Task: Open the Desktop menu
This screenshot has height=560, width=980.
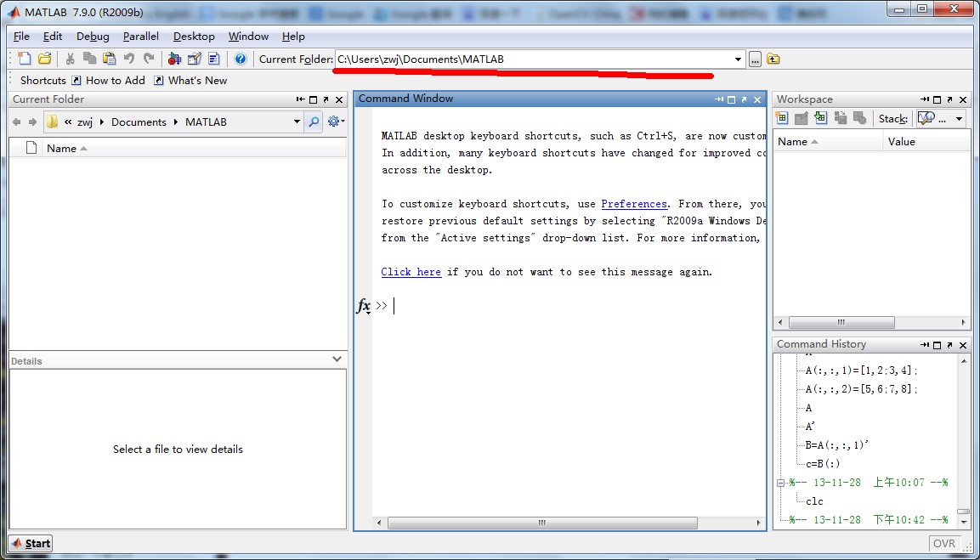Action: pyautogui.click(x=194, y=37)
